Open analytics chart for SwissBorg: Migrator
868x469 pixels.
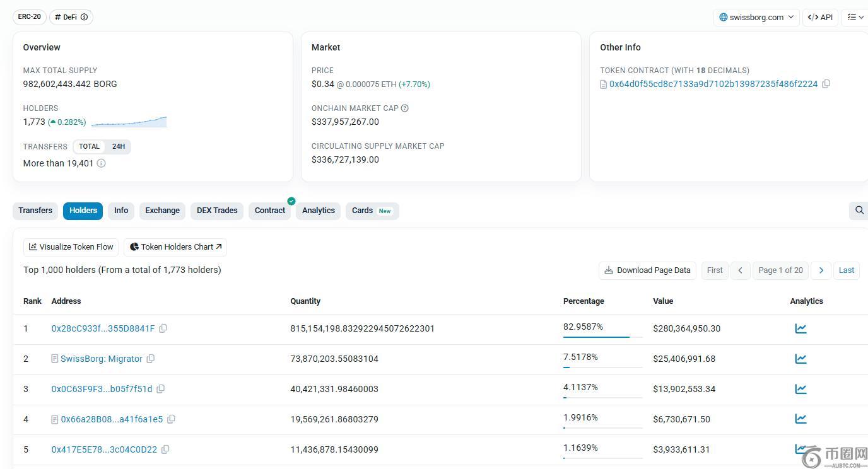tap(801, 359)
